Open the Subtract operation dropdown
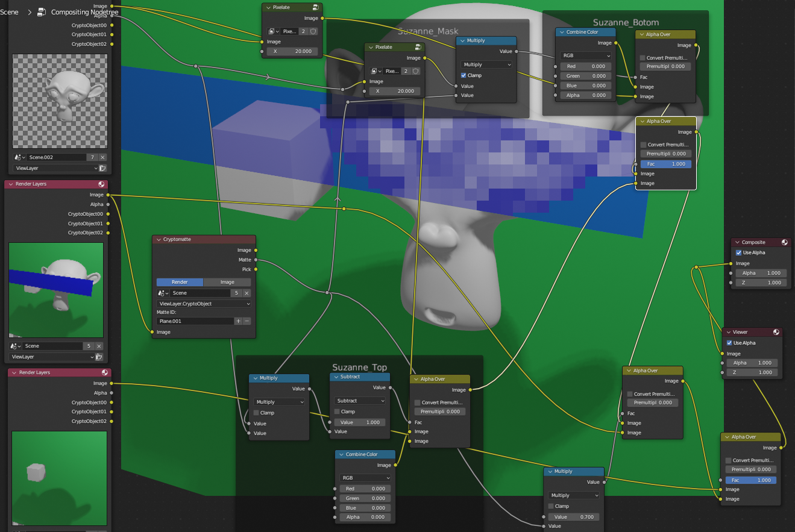 360,401
